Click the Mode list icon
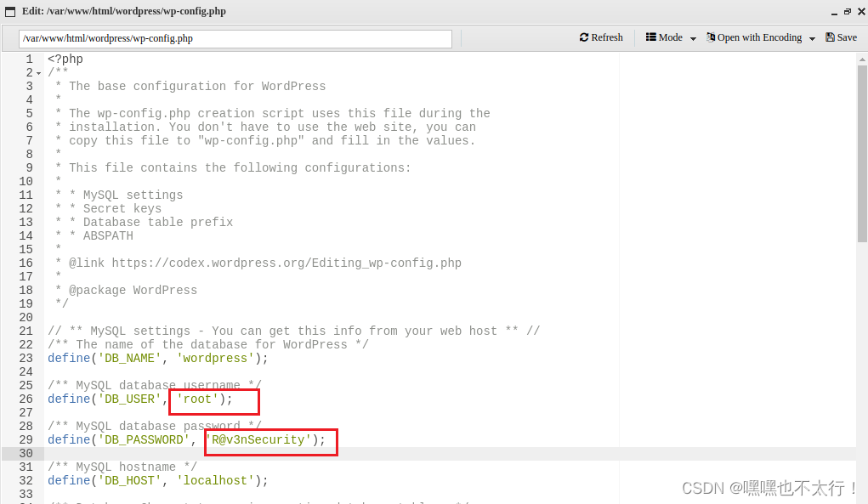This screenshot has height=504, width=868. click(x=651, y=37)
